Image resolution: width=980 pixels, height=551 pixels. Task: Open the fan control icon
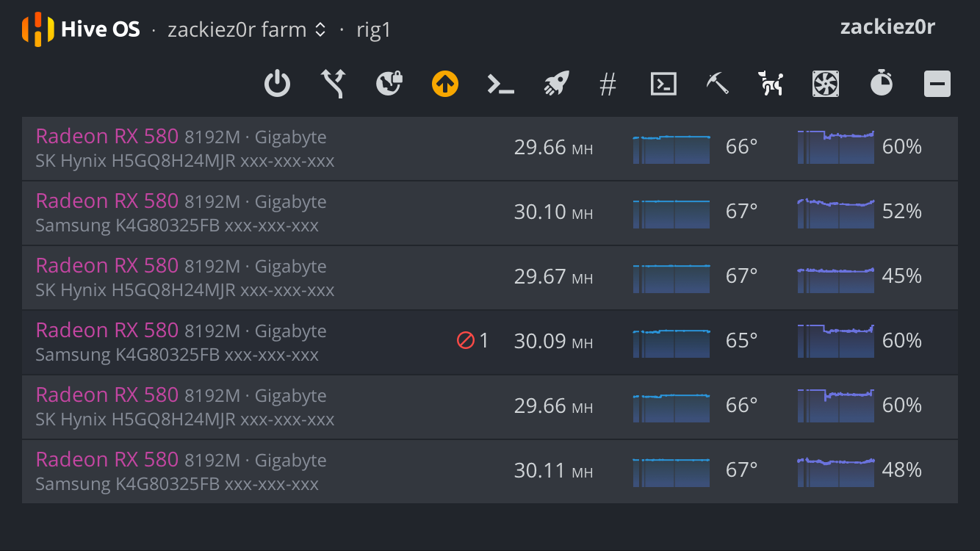click(x=826, y=84)
